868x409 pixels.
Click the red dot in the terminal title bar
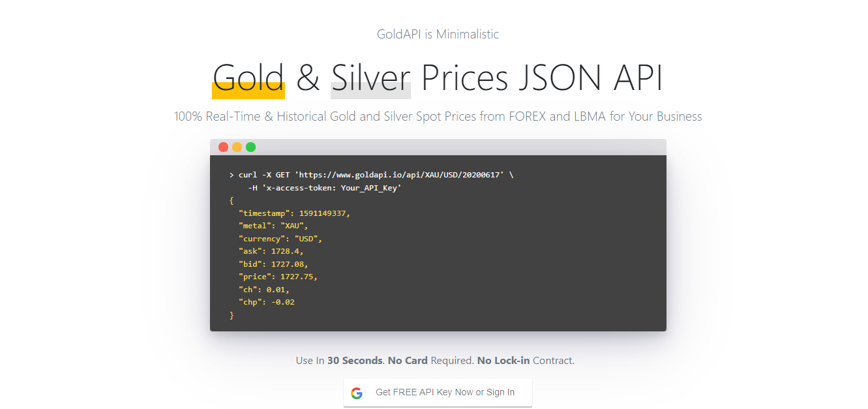click(223, 147)
